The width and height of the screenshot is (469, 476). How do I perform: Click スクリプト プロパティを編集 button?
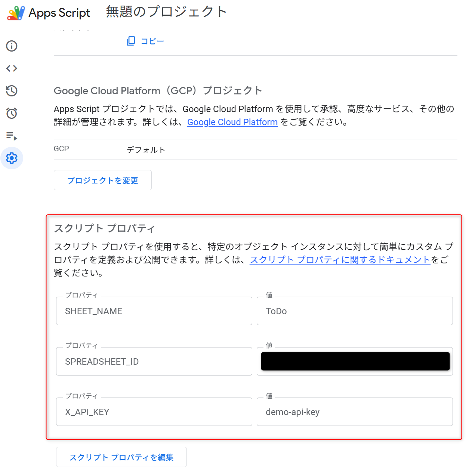tap(121, 457)
